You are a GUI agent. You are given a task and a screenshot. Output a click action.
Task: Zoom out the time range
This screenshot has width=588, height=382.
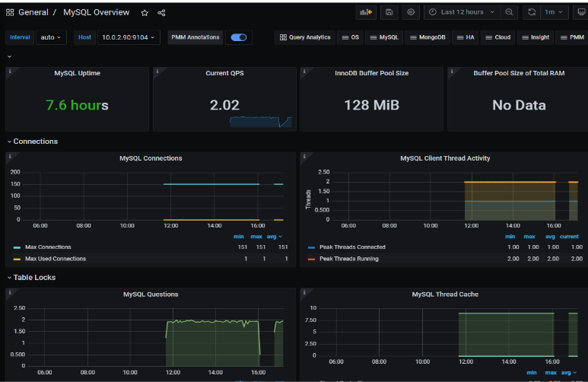tap(509, 12)
